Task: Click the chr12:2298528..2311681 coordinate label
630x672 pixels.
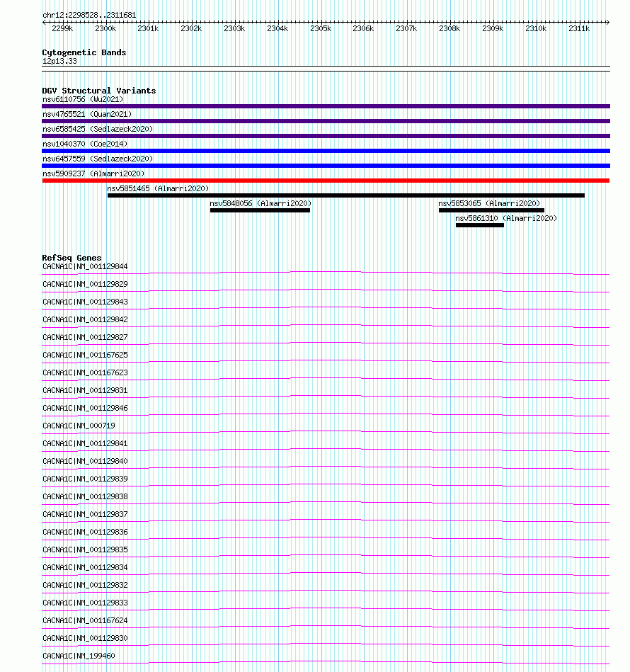Action: [x=89, y=15]
